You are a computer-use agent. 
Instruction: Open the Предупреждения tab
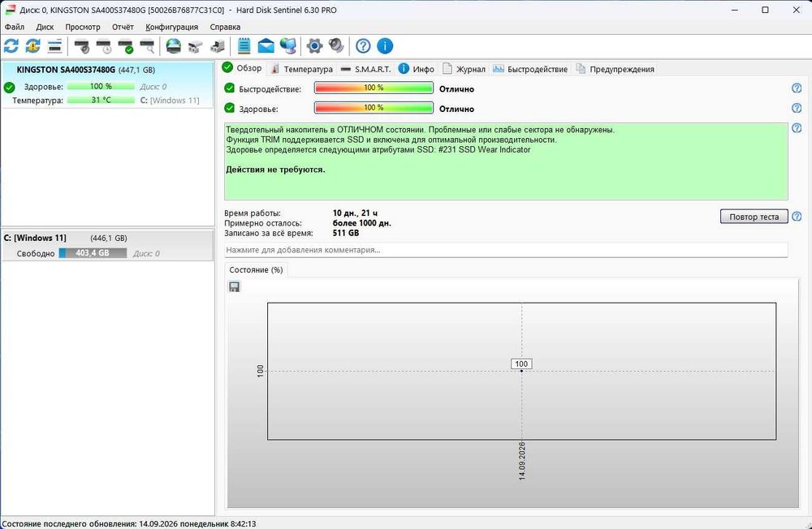point(615,69)
